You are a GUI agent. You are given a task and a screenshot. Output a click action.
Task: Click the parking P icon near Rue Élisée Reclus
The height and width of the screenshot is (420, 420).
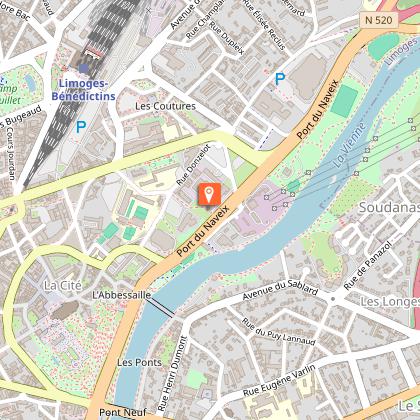(280, 79)
